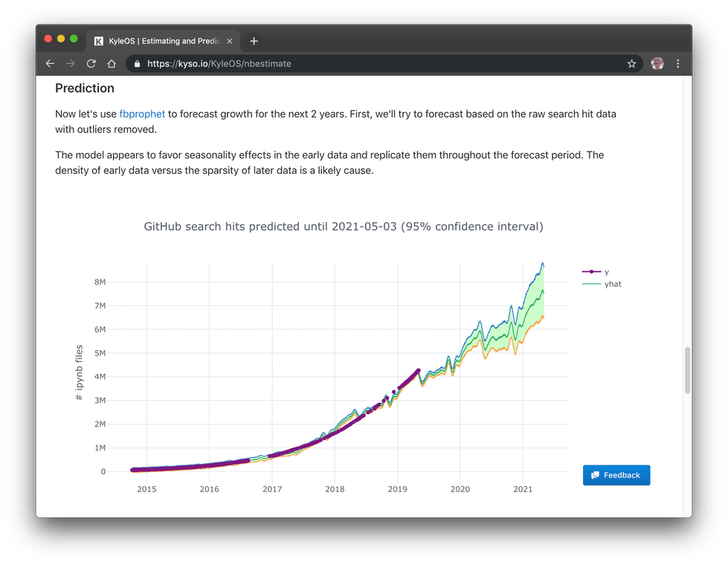
Task: Click the 1M y-axis label
Action: click(100, 448)
